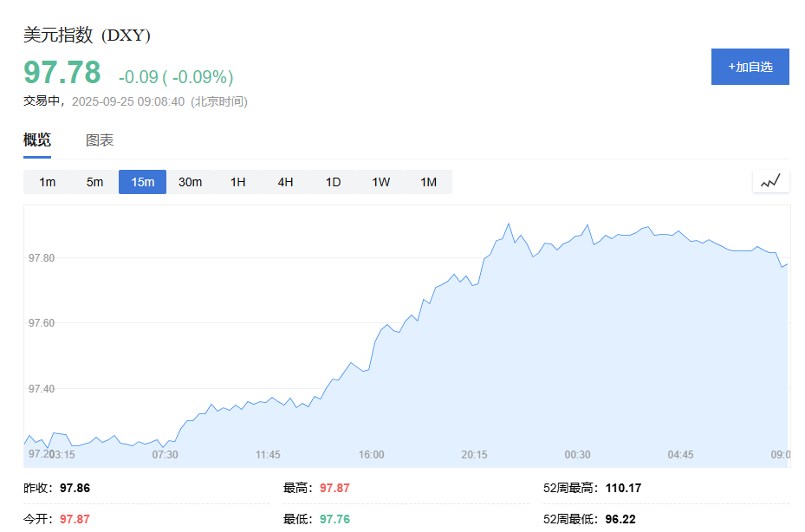Click the 美元指数 (DXY) title
This screenshot has width=805, height=532.
[86, 36]
